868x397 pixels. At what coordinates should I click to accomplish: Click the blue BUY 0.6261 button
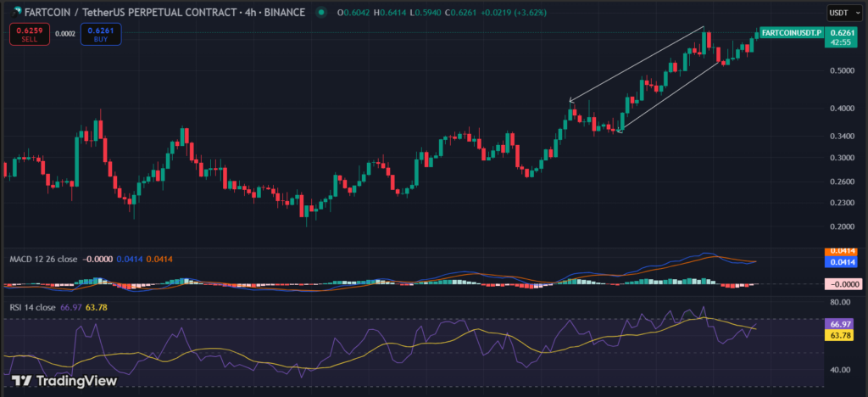(100, 34)
